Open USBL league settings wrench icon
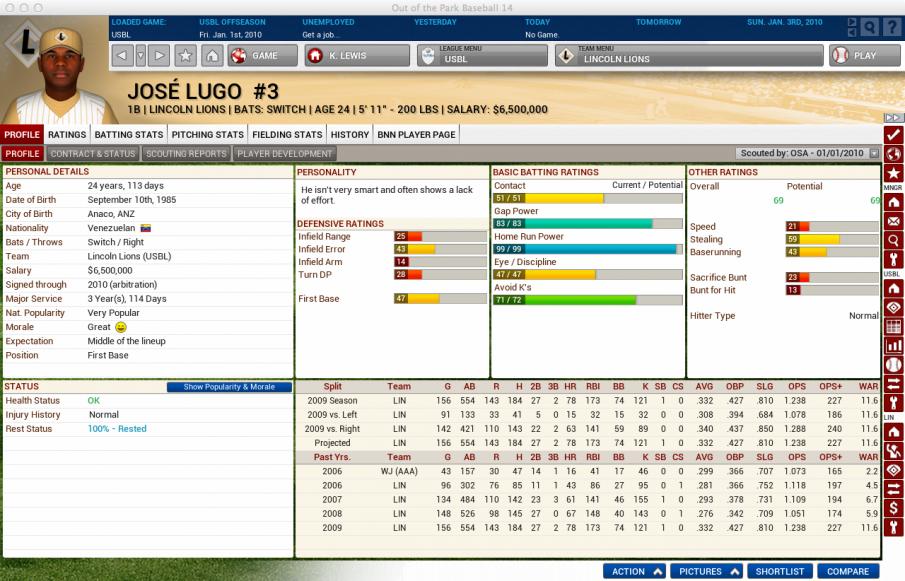The height and width of the screenshot is (581, 905). [x=893, y=402]
